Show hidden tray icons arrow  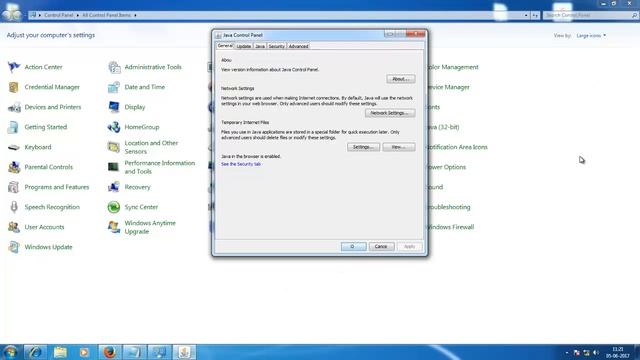pyautogui.click(x=567, y=352)
